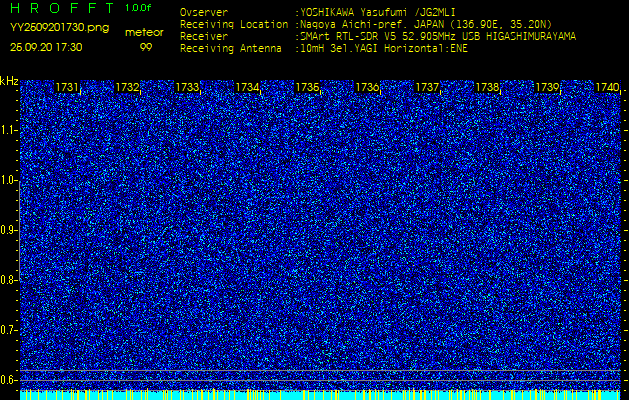Click the 1734 time marker
This screenshot has height=400, width=629.
247,87
